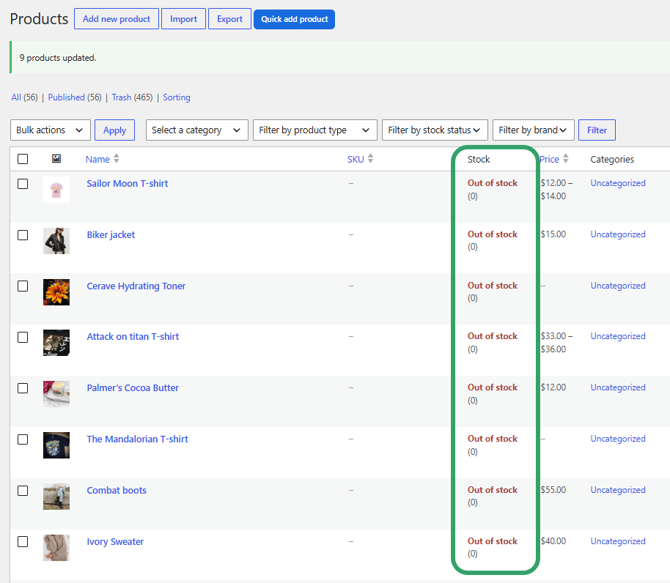This screenshot has width=670, height=583.
Task: Click the Name column header
Action: [97, 159]
